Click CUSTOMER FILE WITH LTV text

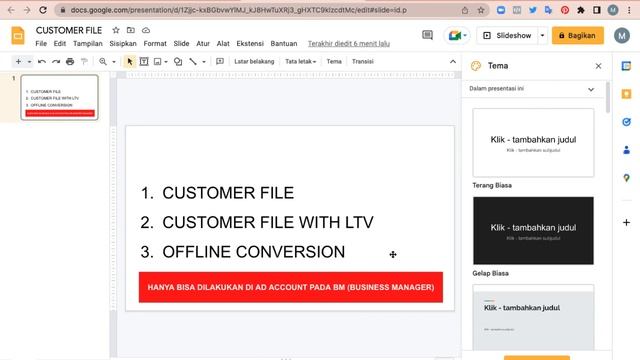pos(268,222)
